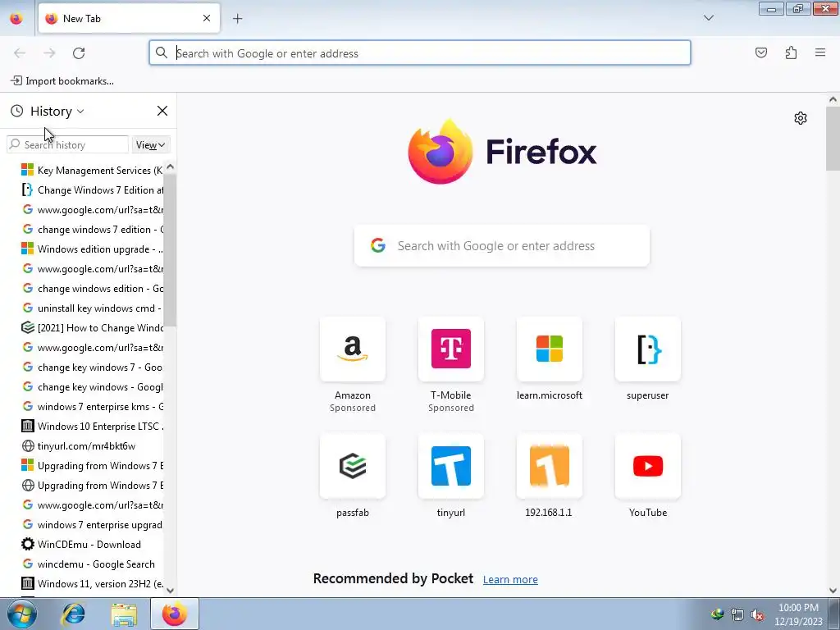Open Change Windows 7 Edition history entry

coord(91,190)
